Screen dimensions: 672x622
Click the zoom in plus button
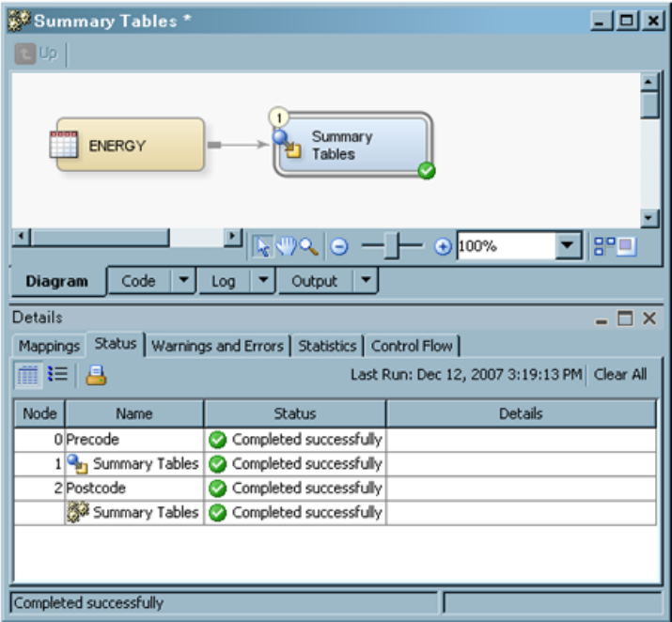point(443,247)
